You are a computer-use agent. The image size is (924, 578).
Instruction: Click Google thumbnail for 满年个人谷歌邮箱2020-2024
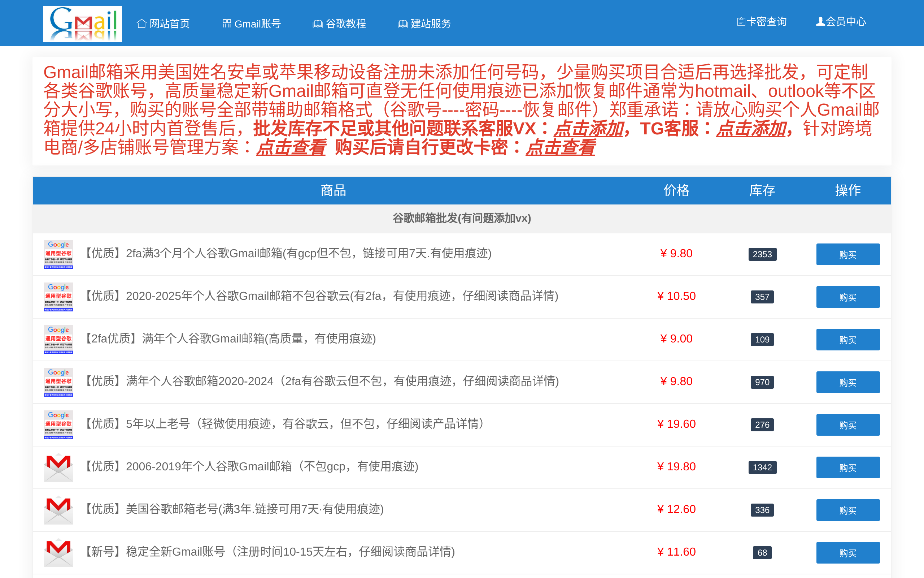point(58,382)
